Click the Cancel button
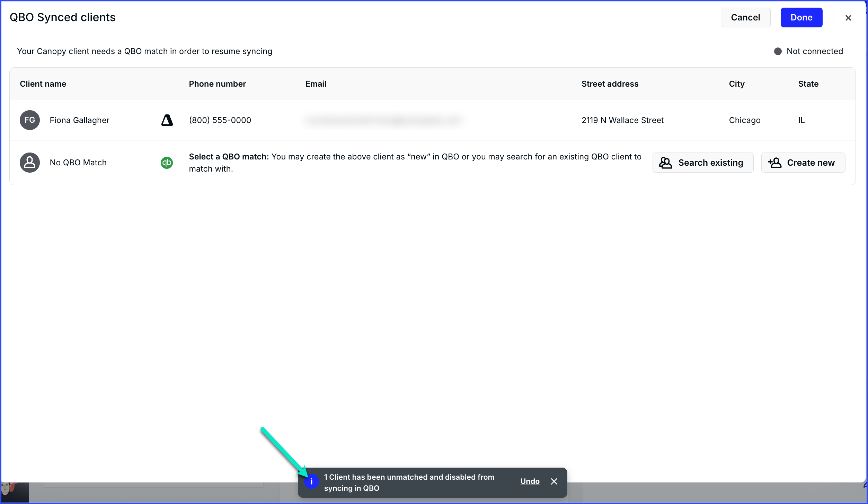The height and width of the screenshot is (504, 868). pyautogui.click(x=745, y=17)
